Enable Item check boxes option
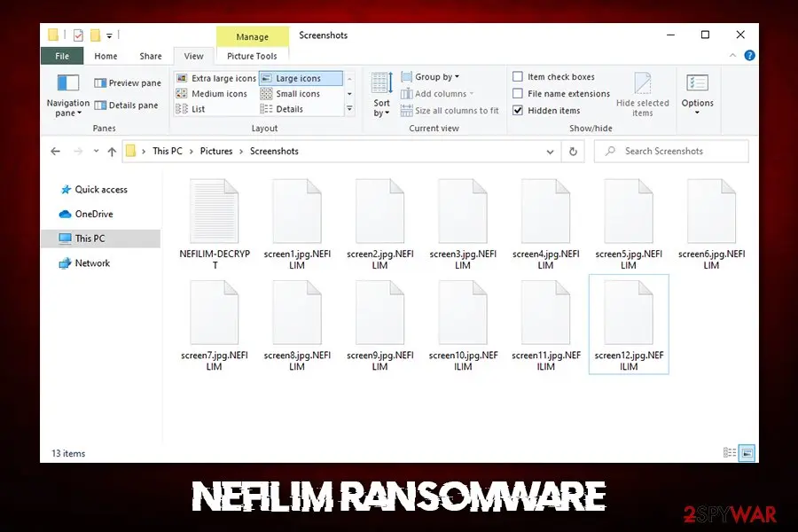798x532 pixels. [518, 76]
